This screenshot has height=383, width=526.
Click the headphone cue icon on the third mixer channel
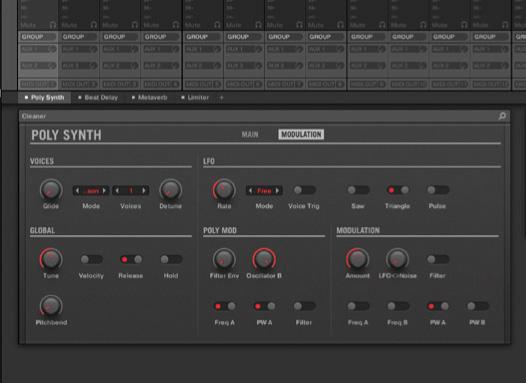tap(135, 25)
